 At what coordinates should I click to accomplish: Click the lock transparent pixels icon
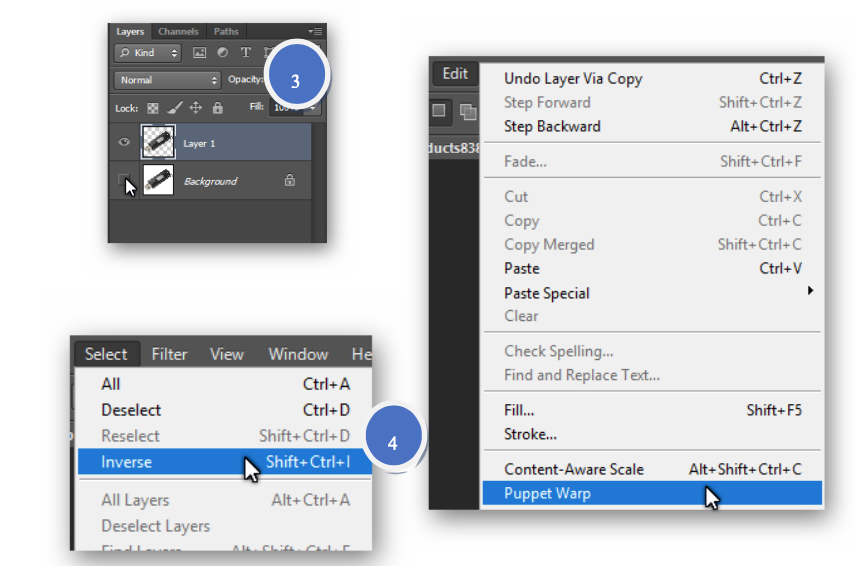click(153, 108)
